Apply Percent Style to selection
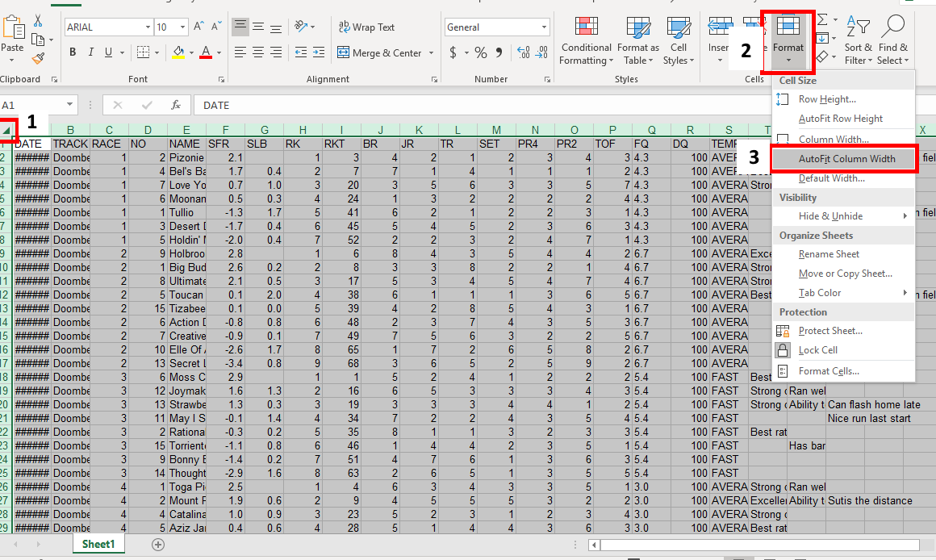The height and width of the screenshot is (560, 936). (x=480, y=53)
